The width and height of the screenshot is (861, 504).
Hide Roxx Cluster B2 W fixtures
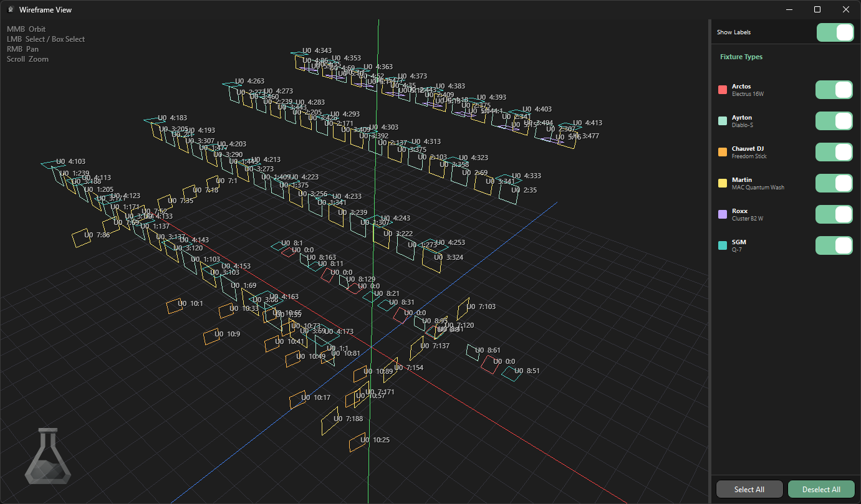(834, 214)
